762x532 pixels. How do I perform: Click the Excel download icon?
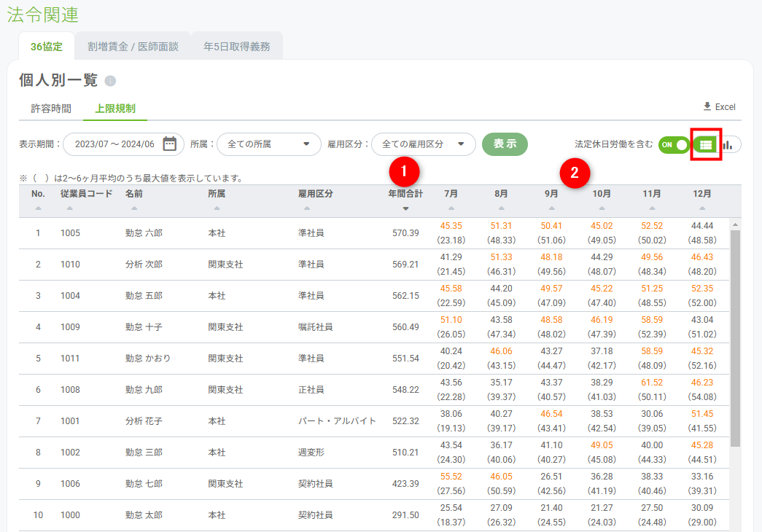[x=707, y=106]
